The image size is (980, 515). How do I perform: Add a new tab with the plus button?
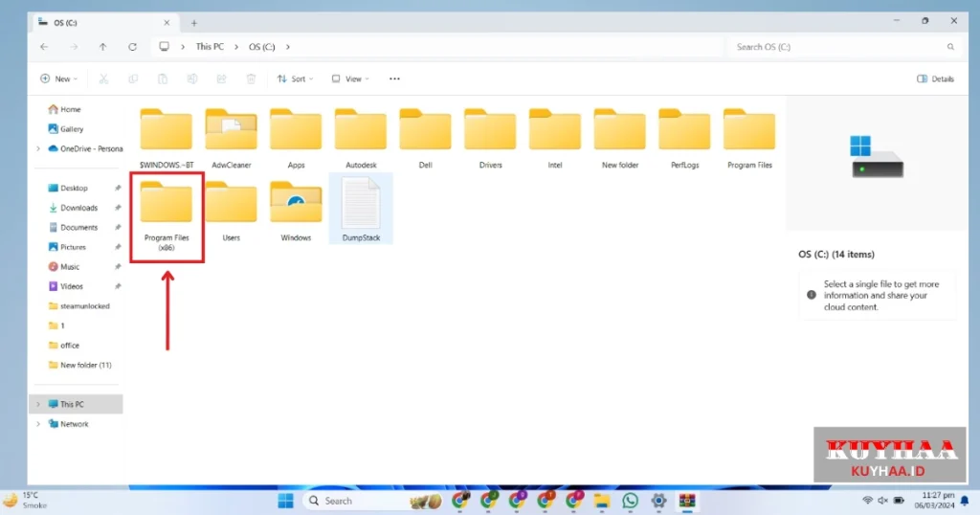pyautogui.click(x=193, y=23)
